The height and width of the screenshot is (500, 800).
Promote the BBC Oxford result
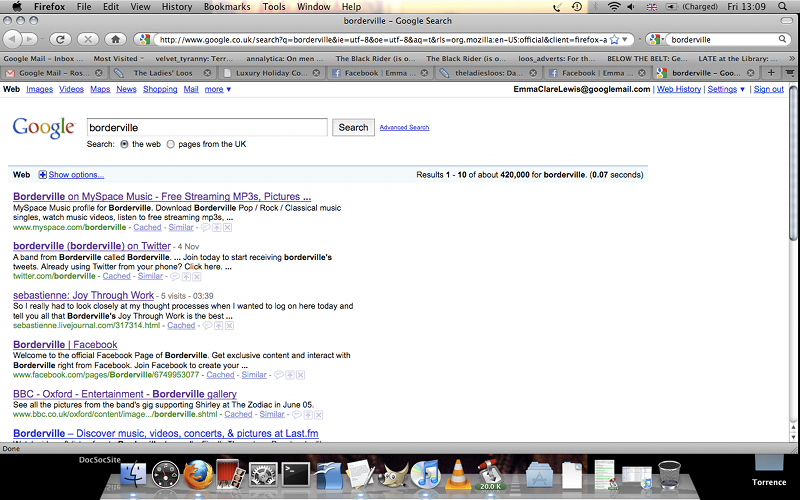308,415
